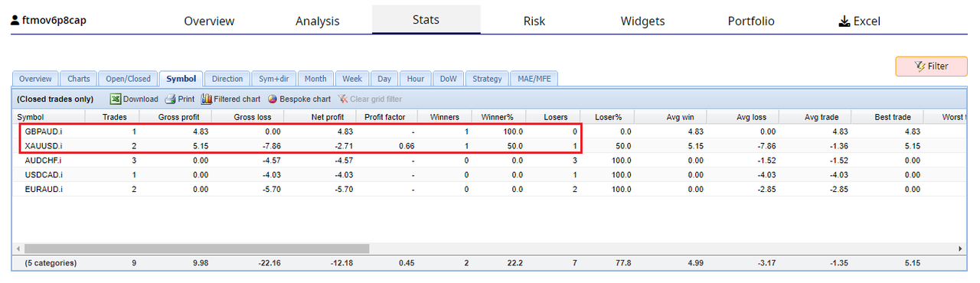This screenshot has width=980, height=283.
Task: Select the USDCAD.i symbol row
Action: click(490, 174)
